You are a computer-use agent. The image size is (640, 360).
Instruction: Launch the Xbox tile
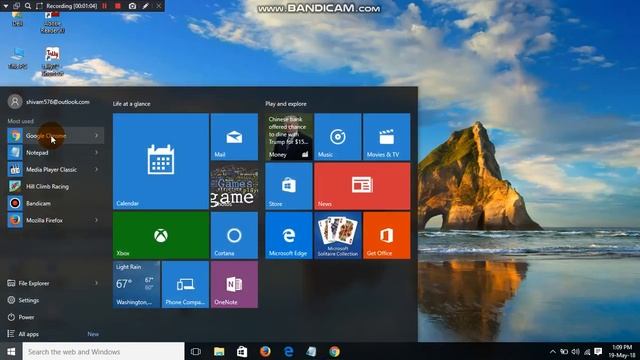click(161, 236)
